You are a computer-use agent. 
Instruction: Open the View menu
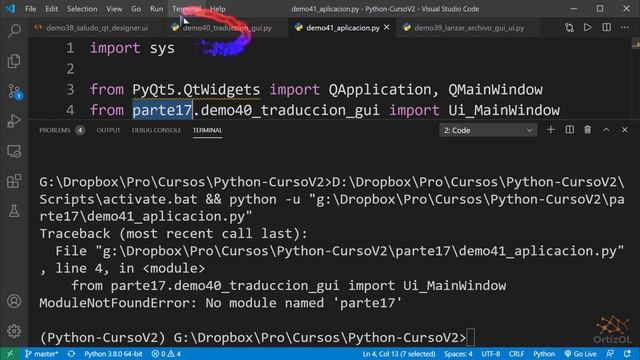pyautogui.click(x=114, y=9)
